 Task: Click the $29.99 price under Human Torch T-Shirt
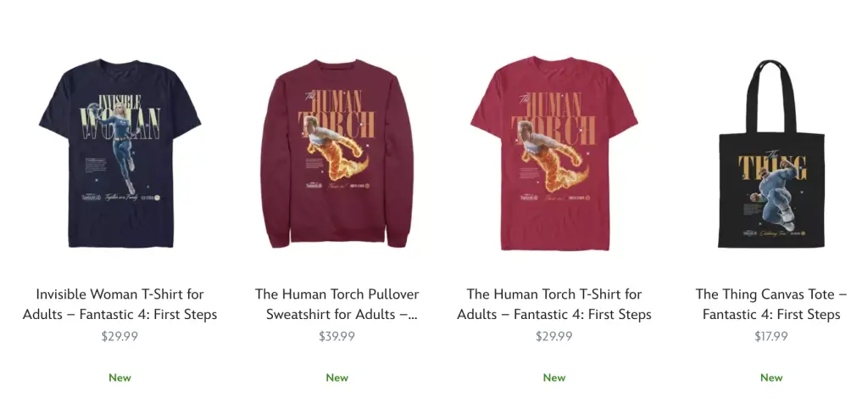(554, 336)
